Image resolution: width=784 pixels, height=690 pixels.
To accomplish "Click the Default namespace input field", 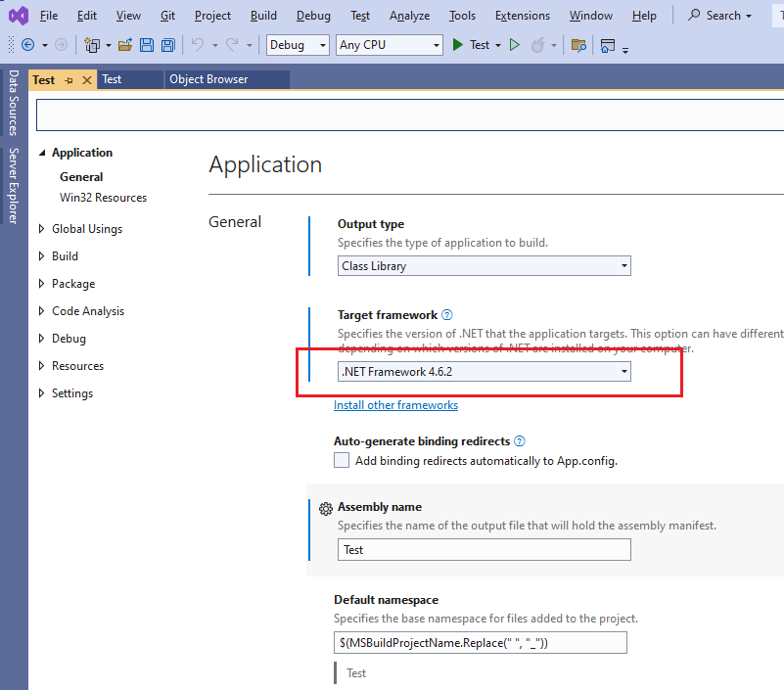I will coord(480,642).
